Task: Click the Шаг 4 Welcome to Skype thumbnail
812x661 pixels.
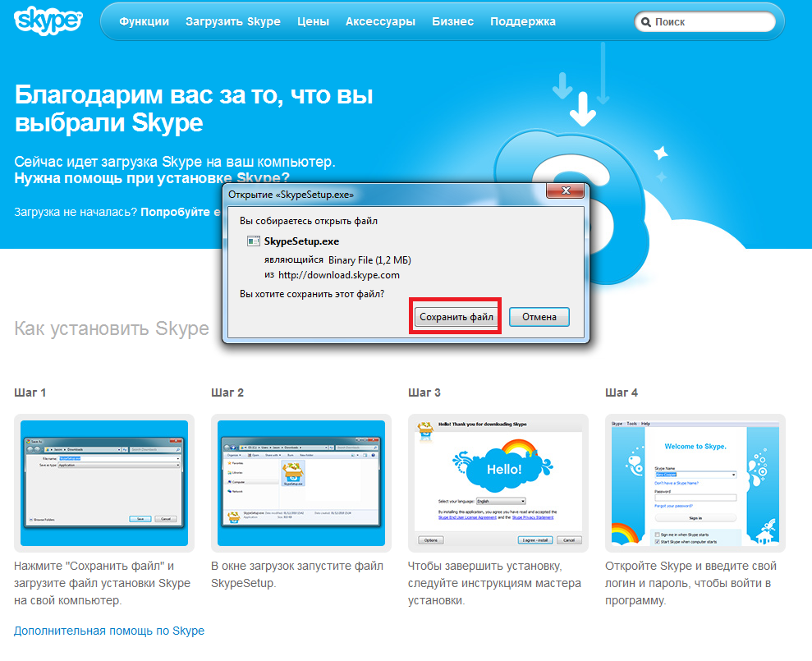Action: [695, 483]
